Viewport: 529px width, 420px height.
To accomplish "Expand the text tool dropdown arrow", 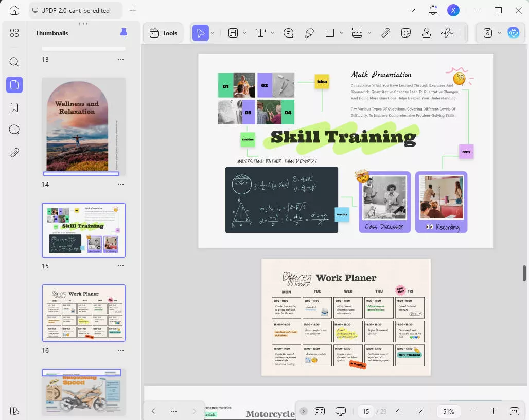I will 273,33.
